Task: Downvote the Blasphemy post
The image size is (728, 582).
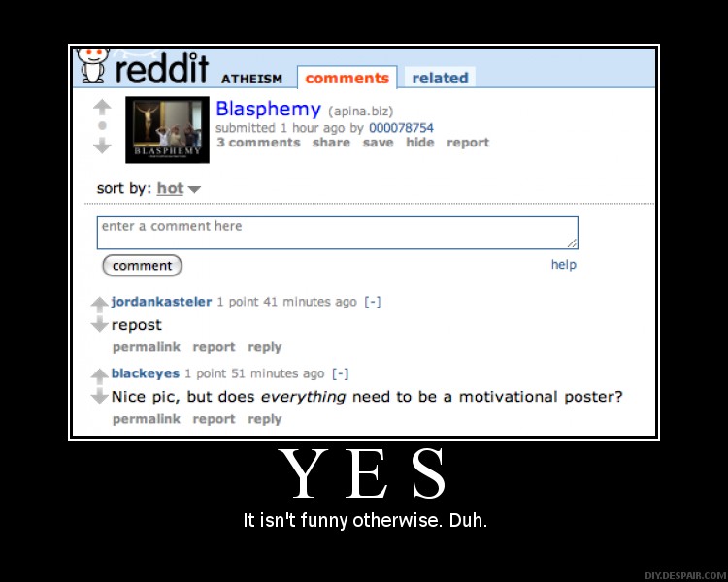Action: tap(102, 145)
